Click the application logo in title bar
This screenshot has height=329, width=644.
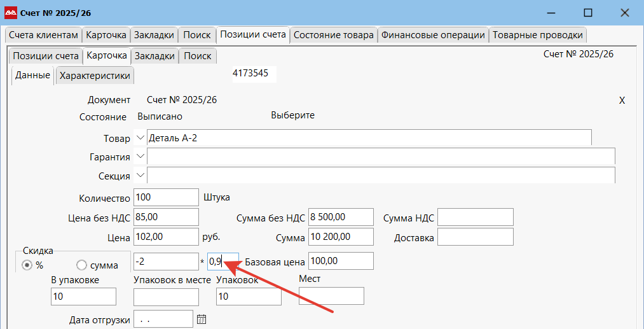pyautogui.click(x=10, y=13)
